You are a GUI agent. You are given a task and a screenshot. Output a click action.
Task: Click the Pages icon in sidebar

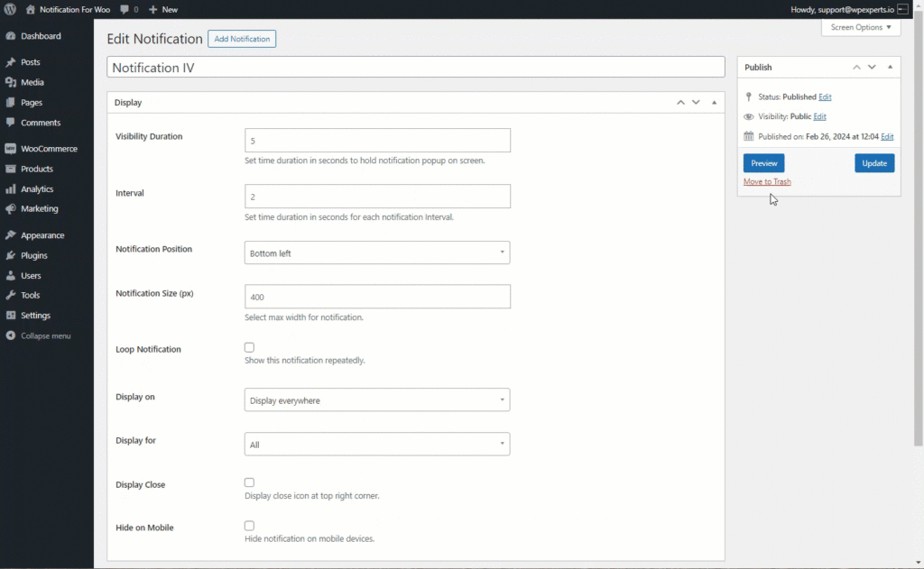click(11, 103)
